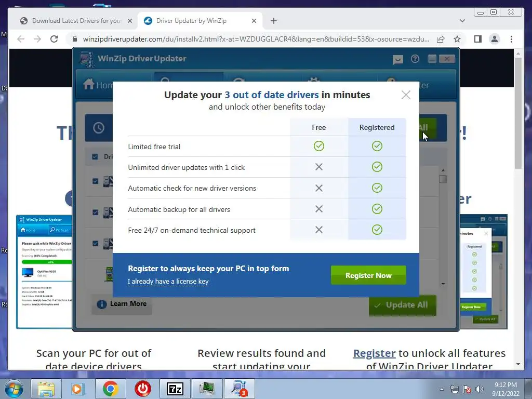
Task: Open the feedback chat icon in WinZip title bar
Action: click(397, 60)
